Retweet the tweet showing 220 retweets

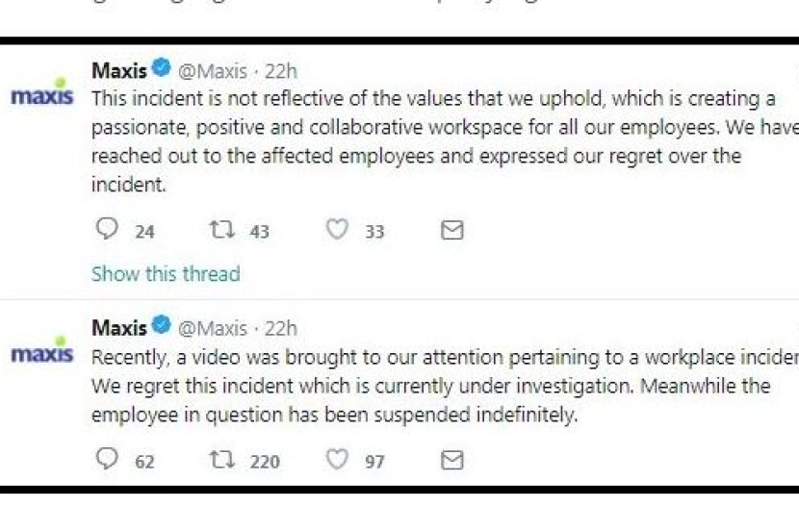click(x=220, y=460)
